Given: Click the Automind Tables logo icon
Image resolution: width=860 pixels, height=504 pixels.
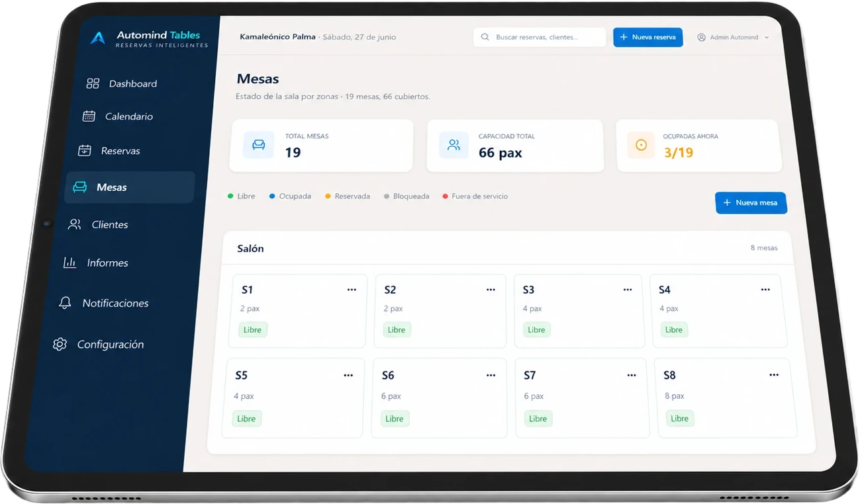Looking at the screenshot, I should pos(98,38).
